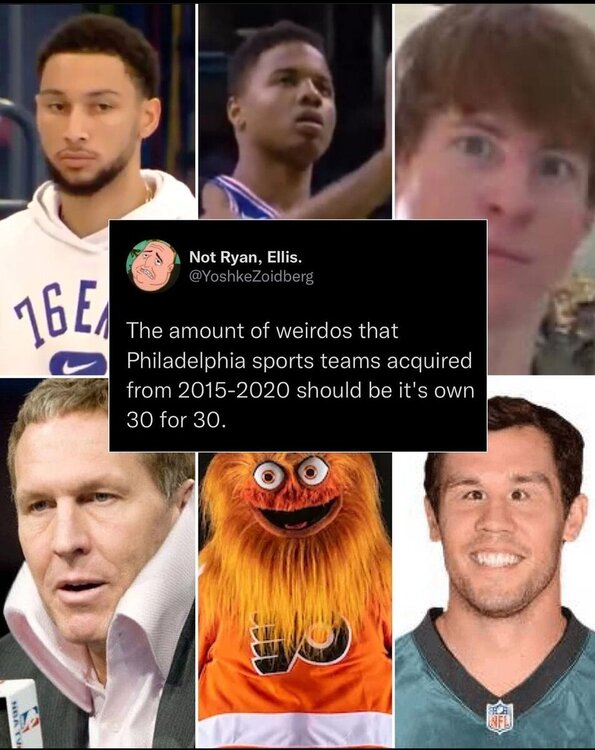Click the @YoshkeZoidberg handle
This screenshot has height=750, width=595.
coord(252,277)
